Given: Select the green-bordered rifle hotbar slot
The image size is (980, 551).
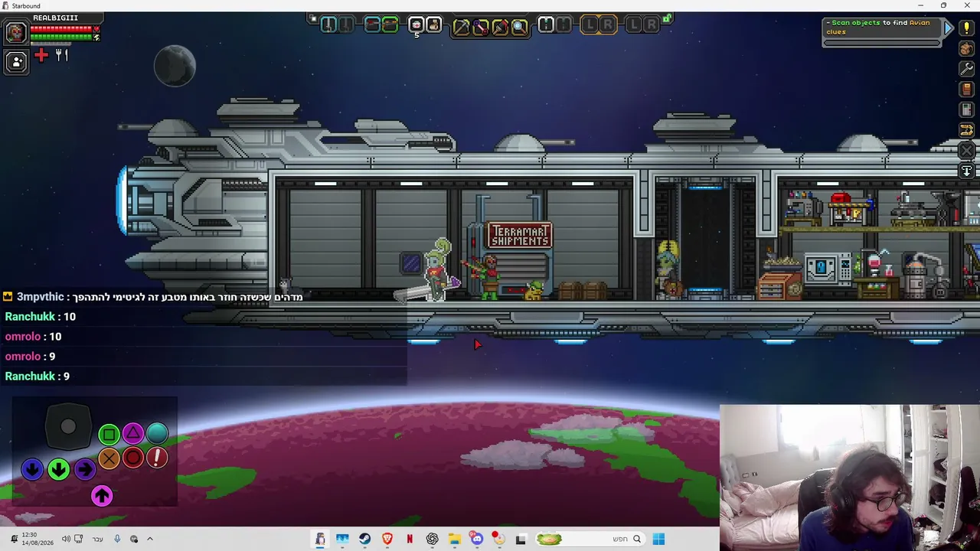Looking at the screenshot, I should (390, 25).
